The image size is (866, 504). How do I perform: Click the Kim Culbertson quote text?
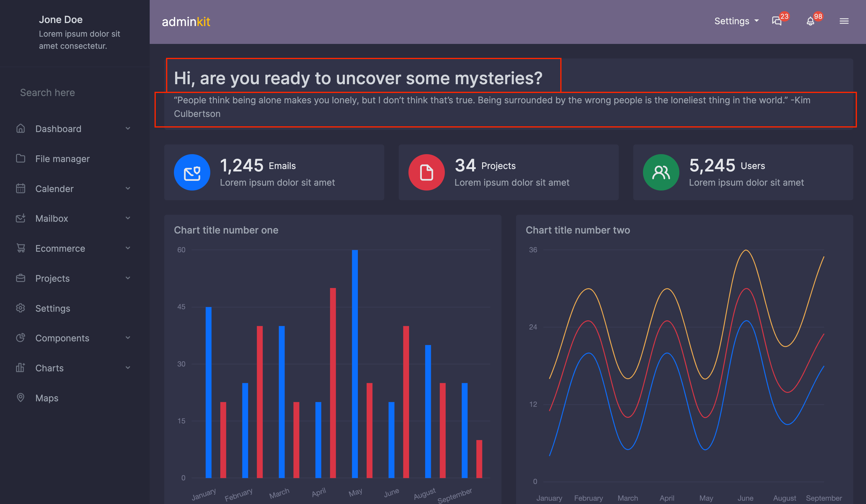(492, 107)
